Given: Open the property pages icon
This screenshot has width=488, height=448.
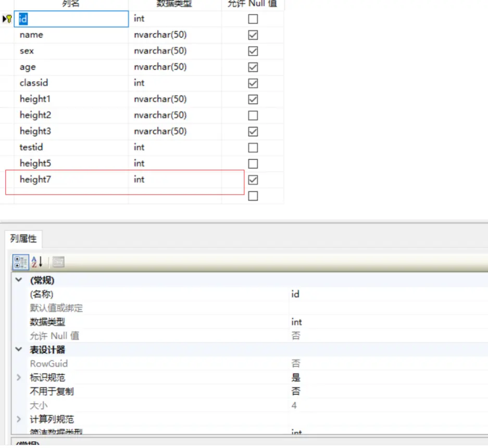Looking at the screenshot, I should [58, 262].
